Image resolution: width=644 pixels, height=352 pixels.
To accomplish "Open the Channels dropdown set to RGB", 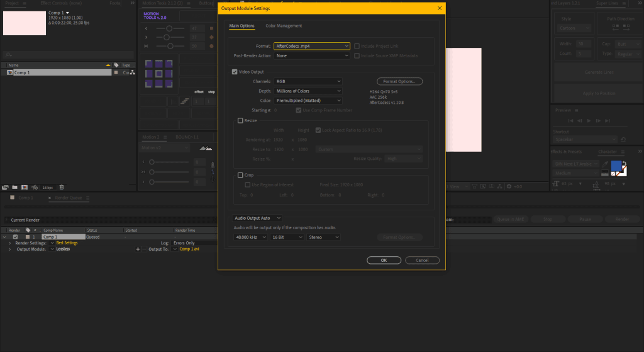I will point(308,81).
